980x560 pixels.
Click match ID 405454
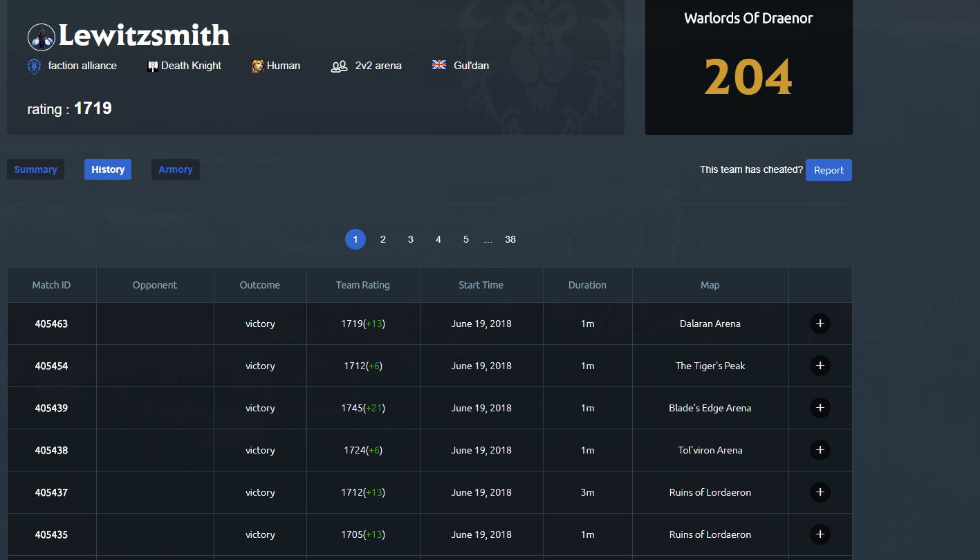coord(52,366)
